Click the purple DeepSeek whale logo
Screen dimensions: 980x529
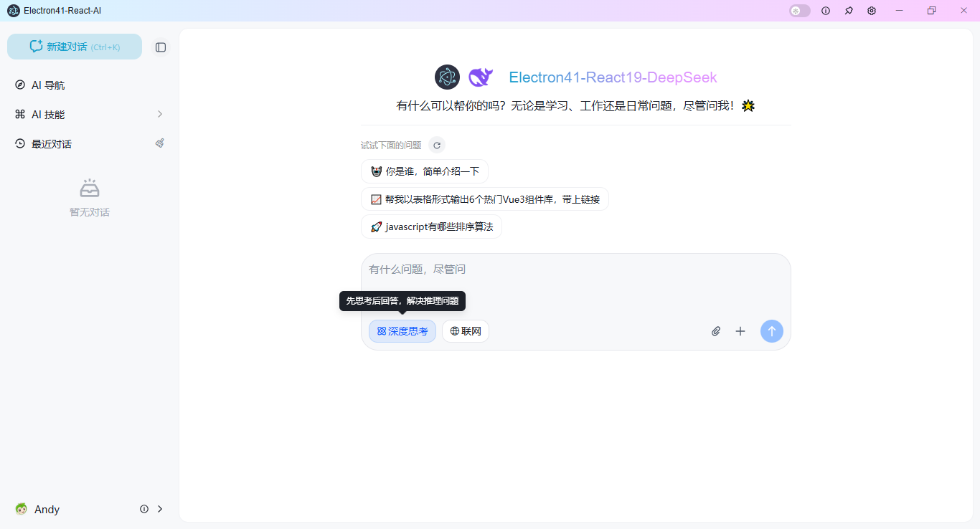point(480,77)
